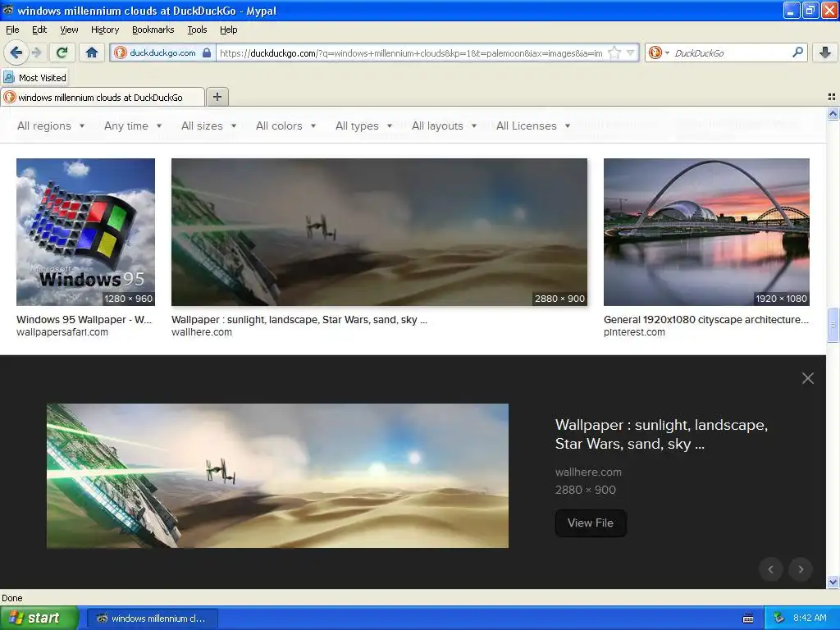Click the Windows 95 wallpaper thumbnail

pos(85,232)
